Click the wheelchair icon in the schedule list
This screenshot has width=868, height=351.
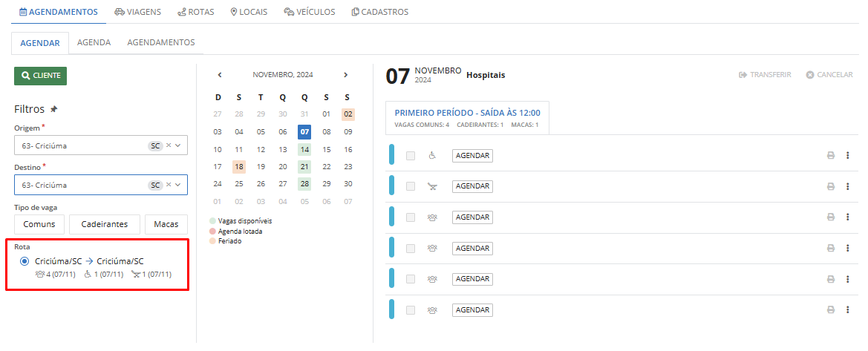point(432,156)
